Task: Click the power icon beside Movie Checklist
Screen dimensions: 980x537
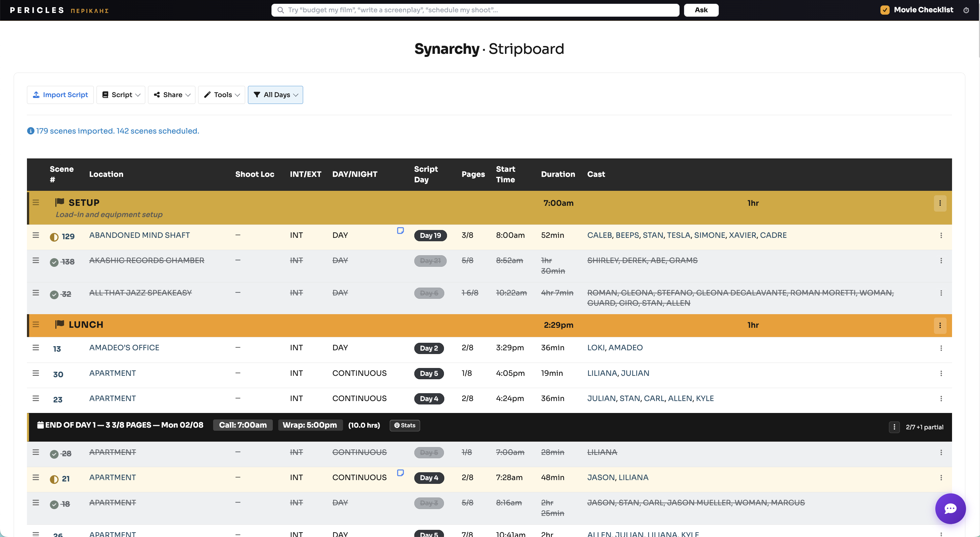Action: coord(966,10)
